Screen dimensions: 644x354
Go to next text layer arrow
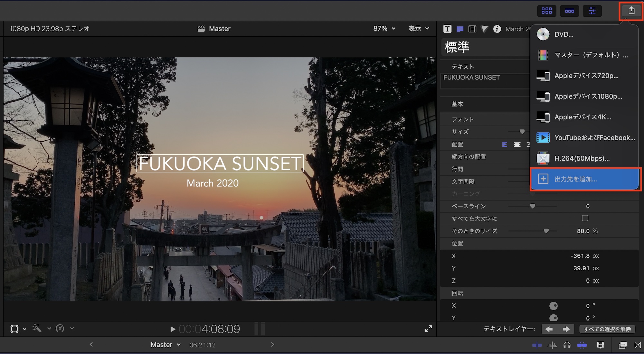(566, 329)
